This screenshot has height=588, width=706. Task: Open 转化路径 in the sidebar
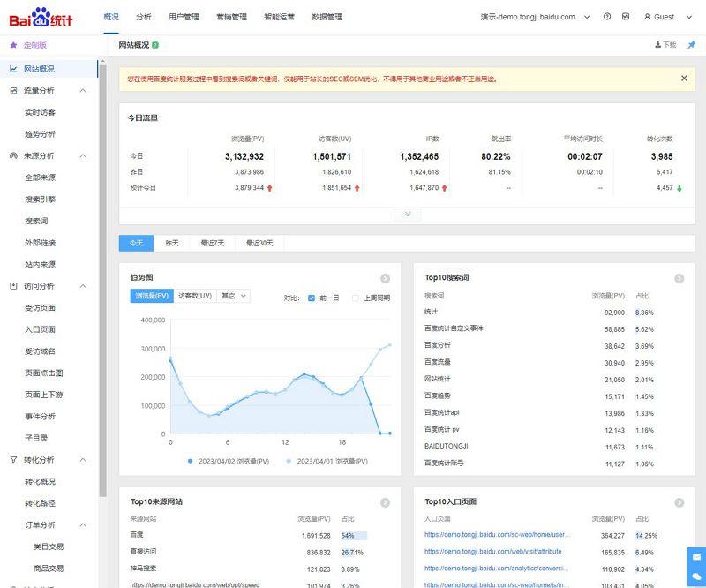tap(40, 503)
